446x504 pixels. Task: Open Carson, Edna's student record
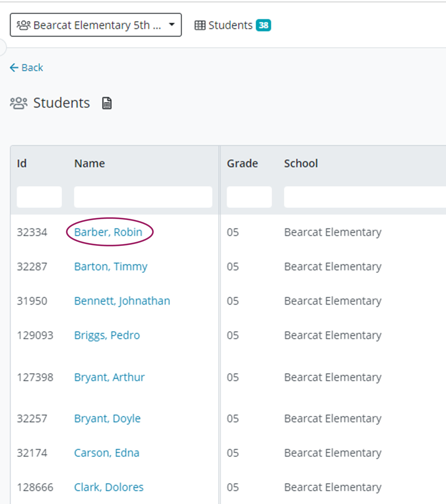click(107, 452)
